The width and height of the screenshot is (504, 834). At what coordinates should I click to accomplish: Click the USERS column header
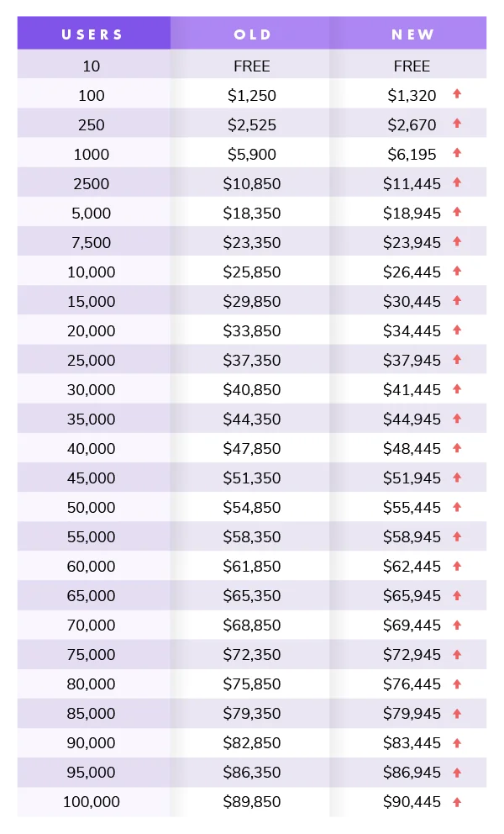click(92, 34)
